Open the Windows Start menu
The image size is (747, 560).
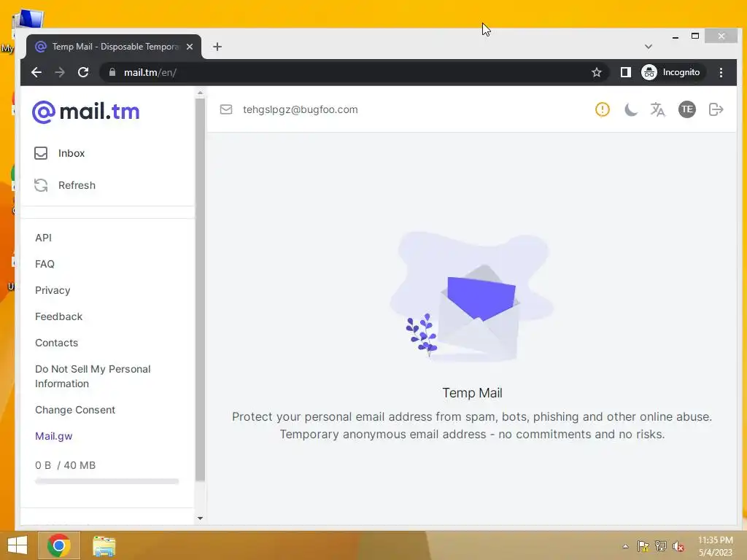point(18,545)
